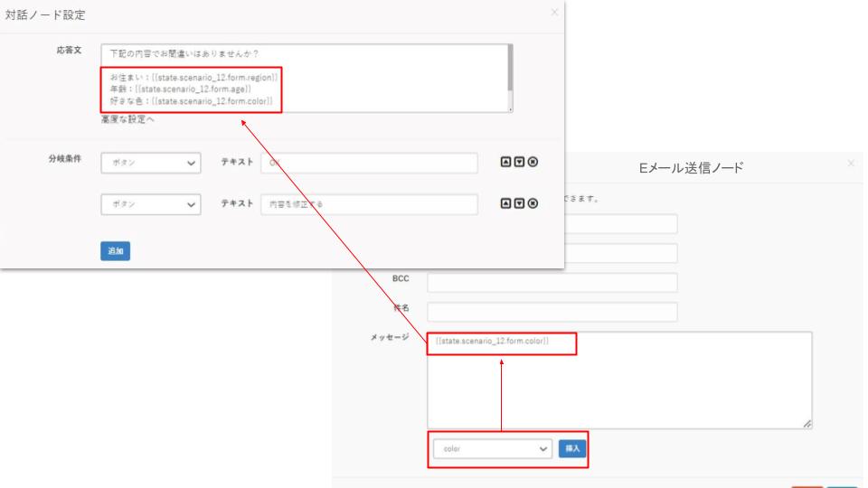Close the 対話ノード設定 dialog

coord(554,13)
